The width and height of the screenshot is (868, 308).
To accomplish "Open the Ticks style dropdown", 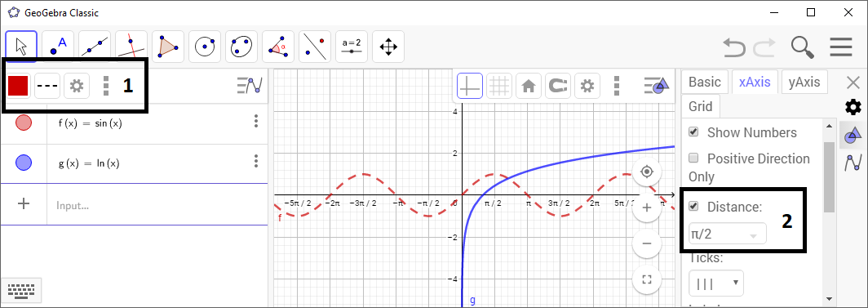I will 715,283.
